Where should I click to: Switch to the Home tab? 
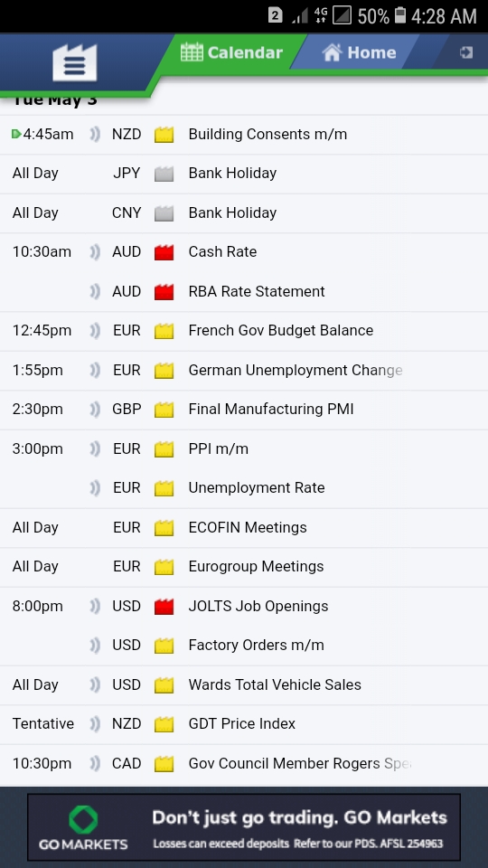pyautogui.click(x=359, y=52)
